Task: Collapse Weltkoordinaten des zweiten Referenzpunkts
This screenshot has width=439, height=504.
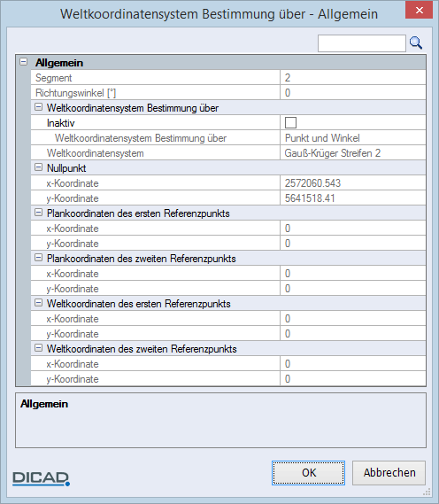Action: pos(39,348)
